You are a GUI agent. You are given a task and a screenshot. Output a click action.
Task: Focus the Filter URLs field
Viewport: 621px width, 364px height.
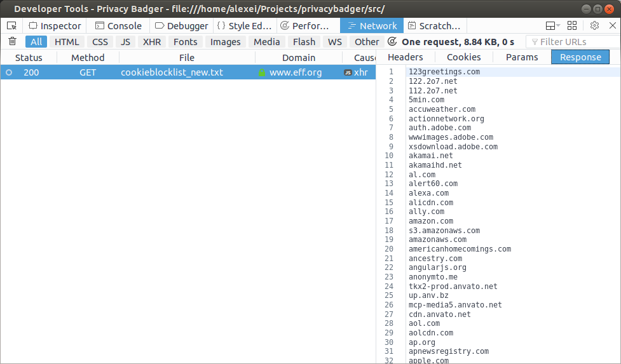(x=574, y=41)
